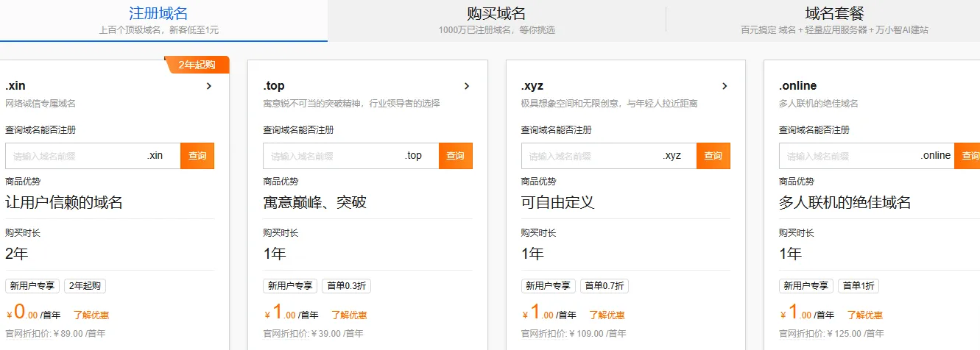
Task: Query availability for .xin domain
Action: [197, 156]
